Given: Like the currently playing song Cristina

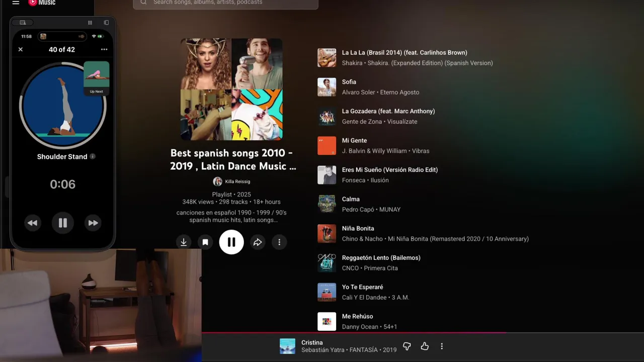Looking at the screenshot, I should coord(425,346).
